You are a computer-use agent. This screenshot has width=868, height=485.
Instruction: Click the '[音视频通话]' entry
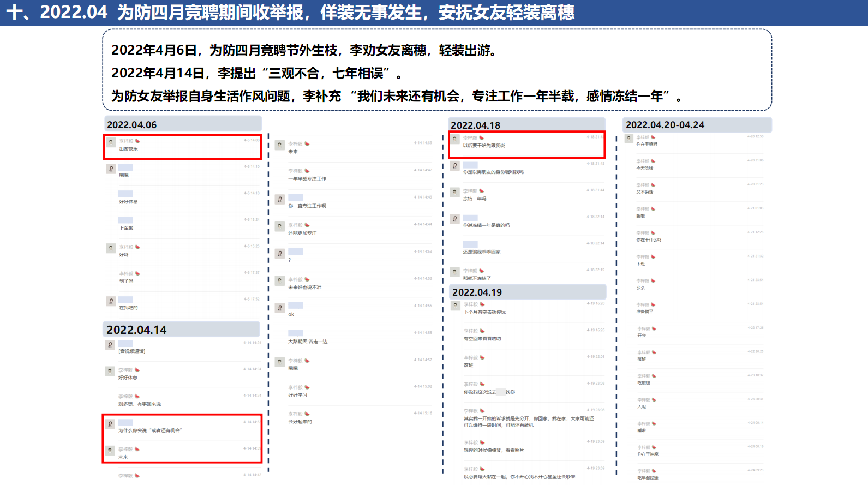pyautogui.click(x=131, y=351)
